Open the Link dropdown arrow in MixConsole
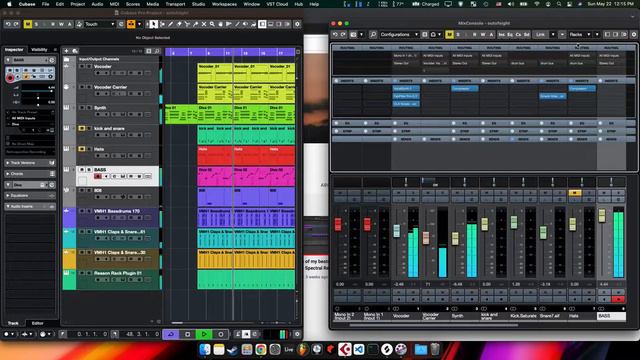 coord(553,35)
